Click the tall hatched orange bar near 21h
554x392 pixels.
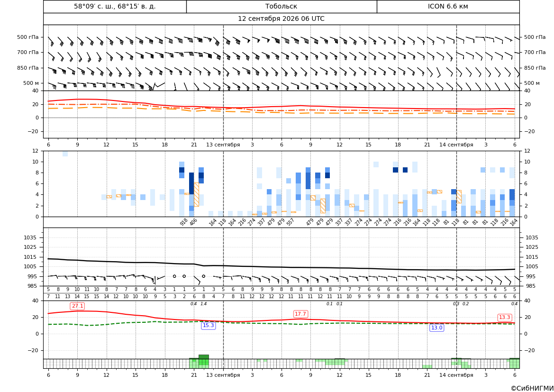(197, 194)
